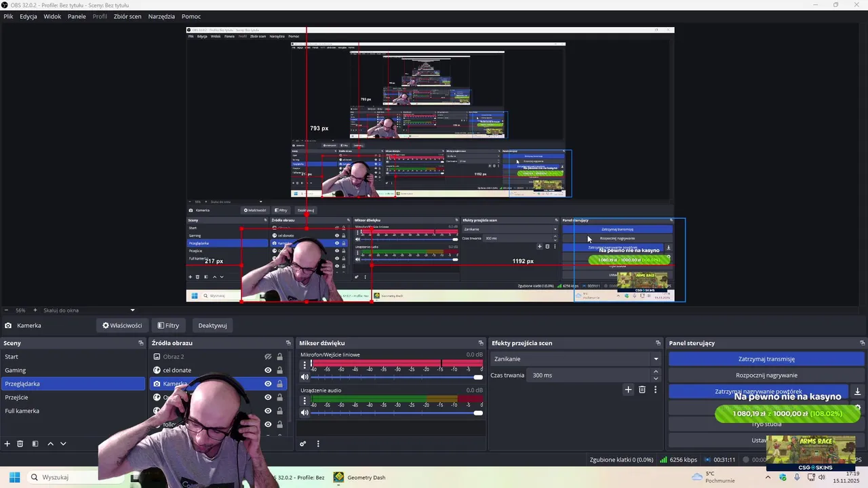Select the Gaming scene

click(x=73, y=370)
